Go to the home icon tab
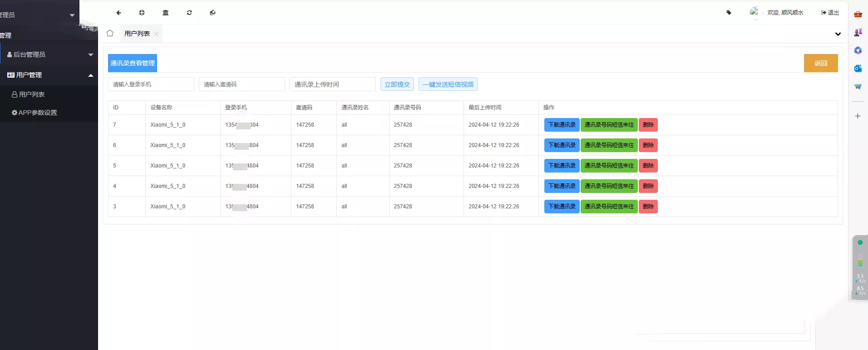This screenshot has width=868, height=350. coord(110,33)
